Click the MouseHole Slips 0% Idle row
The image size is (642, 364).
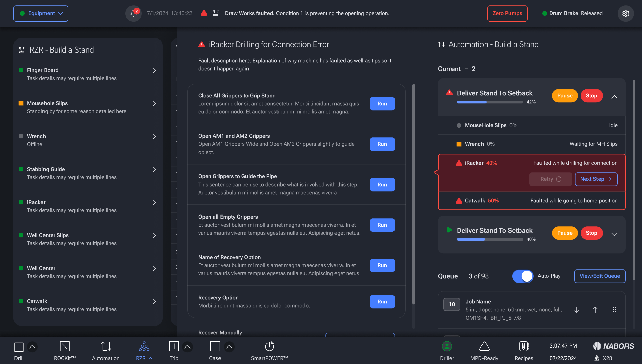[532, 125]
